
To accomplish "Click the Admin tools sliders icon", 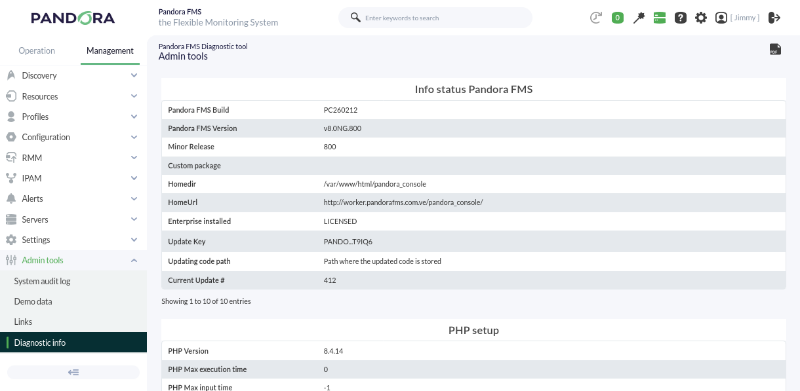I will click(11, 260).
